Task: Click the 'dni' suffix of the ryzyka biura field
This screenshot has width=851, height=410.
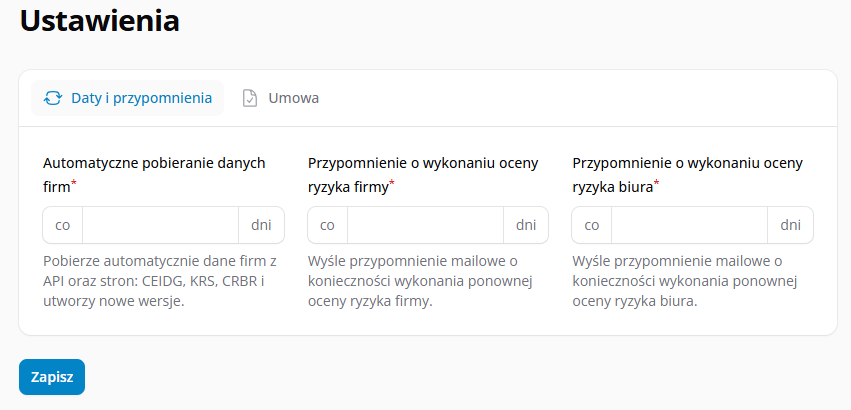Action: [x=790, y=225]
